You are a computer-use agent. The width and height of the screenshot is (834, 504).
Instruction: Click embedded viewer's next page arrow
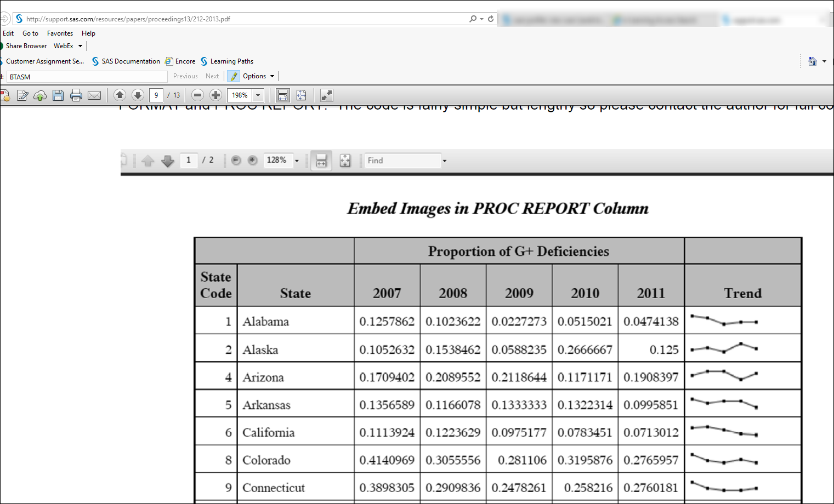(x=168, y=161)
